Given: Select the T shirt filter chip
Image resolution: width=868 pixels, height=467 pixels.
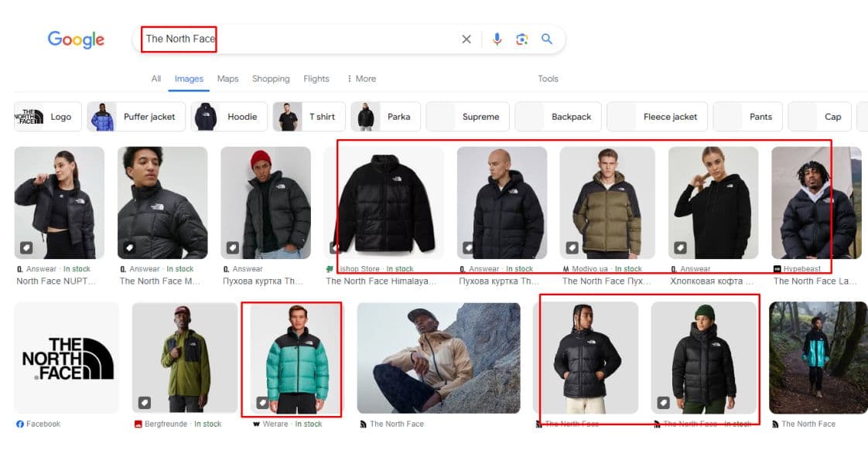Looking at the screenshot, I should pyautogui.click(x=309, y=117).
